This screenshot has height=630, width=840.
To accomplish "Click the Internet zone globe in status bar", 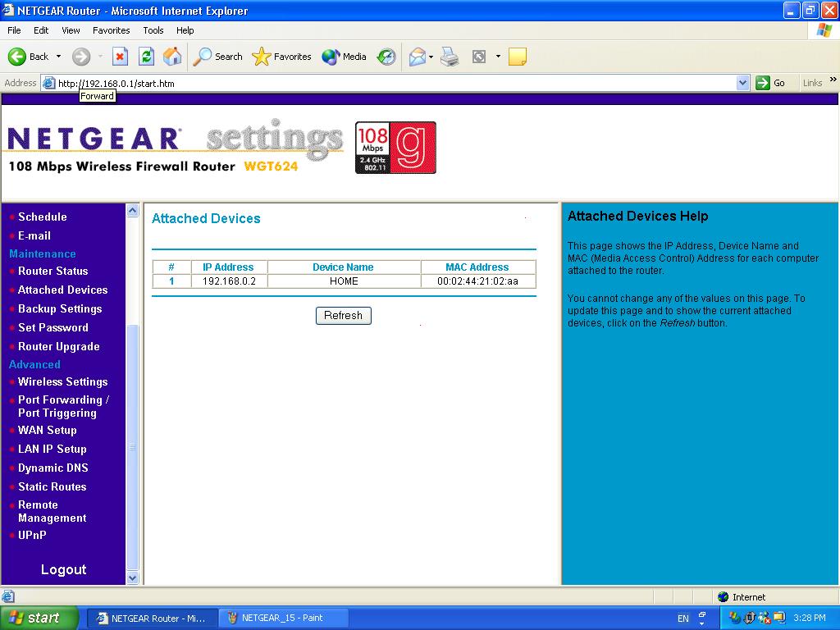I will pyautogui.click(x=724, y=597).
